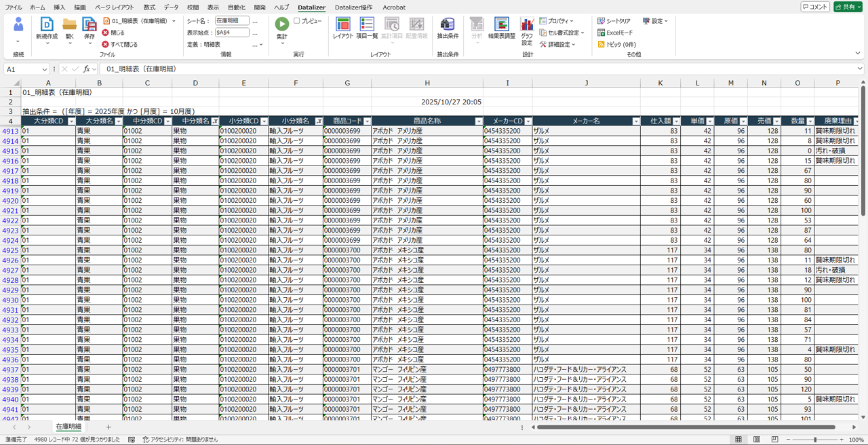
Task: Run the 集計 aggregation play icon
Action: 281,24
